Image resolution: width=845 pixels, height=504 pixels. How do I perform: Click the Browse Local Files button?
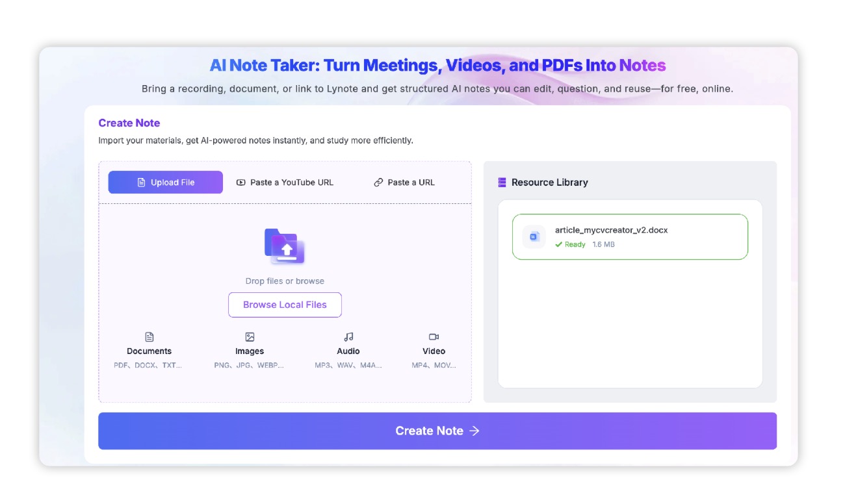285,305
